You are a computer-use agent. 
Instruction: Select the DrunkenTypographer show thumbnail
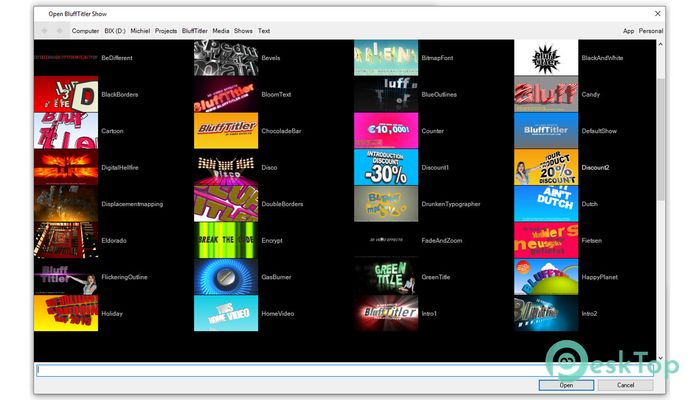pos(386,204)
